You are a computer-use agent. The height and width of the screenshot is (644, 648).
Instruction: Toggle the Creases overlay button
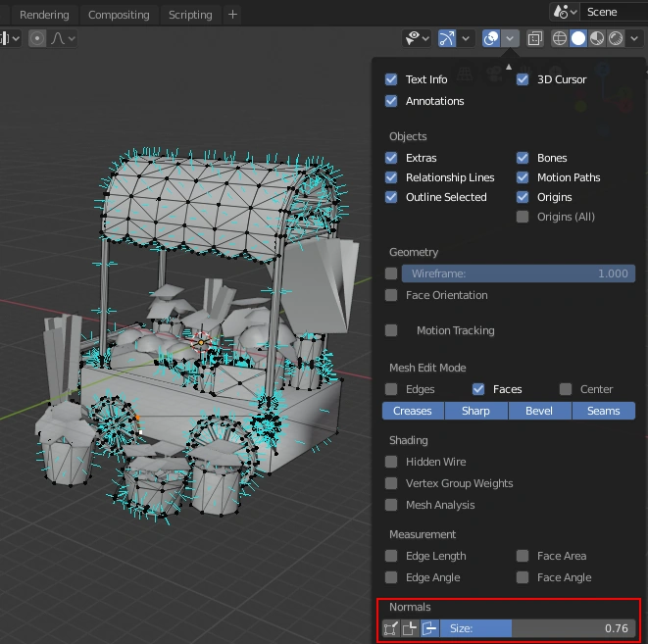point(413,411)
